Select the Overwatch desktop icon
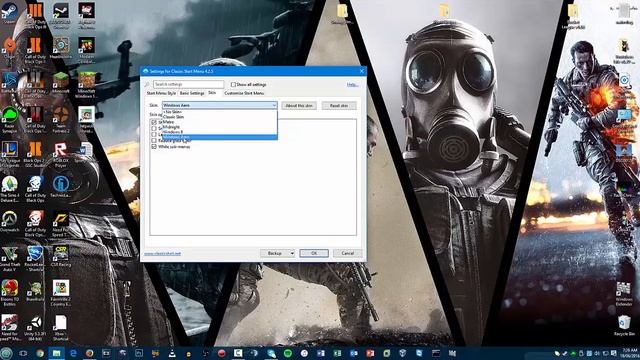 [9, 222]
